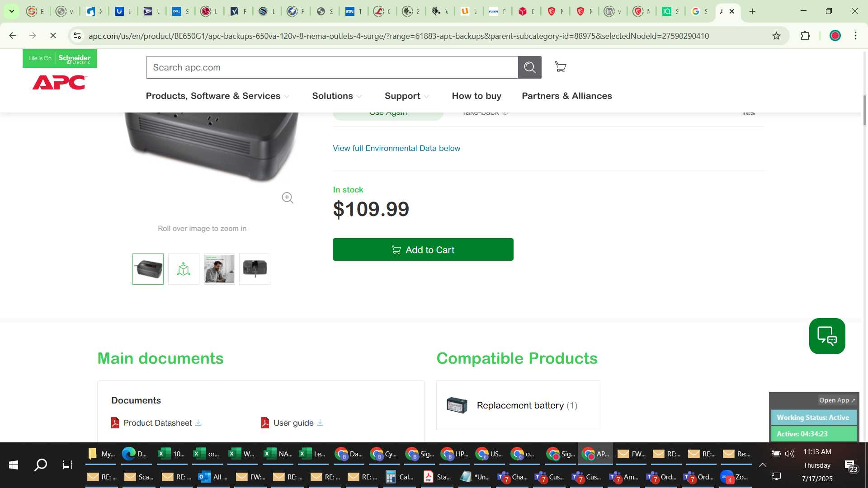The width and height of the screenshot is (868, 488).
Task: Open the How to buy page
Action: (476, 96)
